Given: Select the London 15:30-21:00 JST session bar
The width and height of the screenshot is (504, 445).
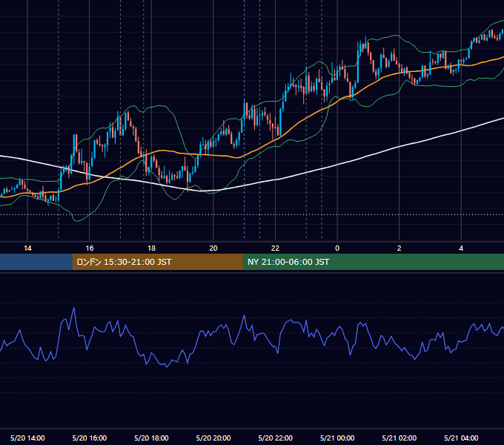Looking at the screenshot, I should tap(157, 262).
